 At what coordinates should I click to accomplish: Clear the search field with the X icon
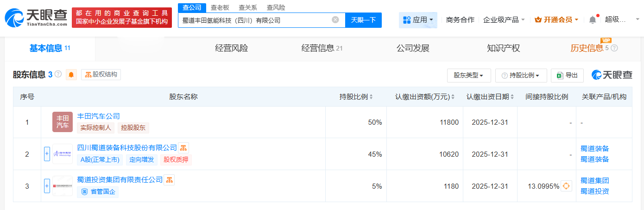pyautogui.click(x=335, y=20)
